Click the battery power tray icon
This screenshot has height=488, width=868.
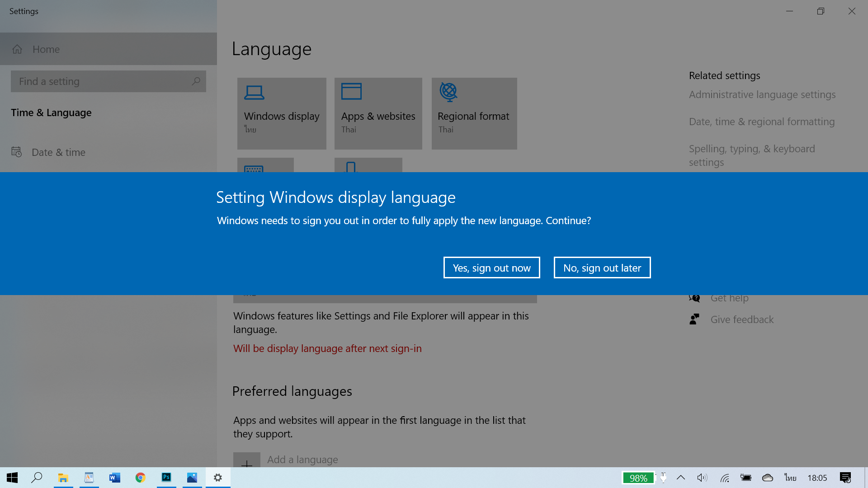[746, 478]
